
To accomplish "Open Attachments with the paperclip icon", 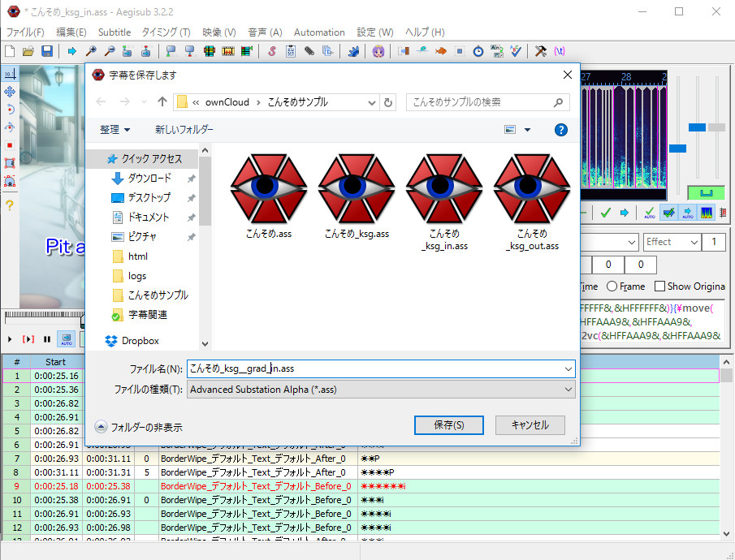I will pyautogui.click(x=309, y=51).
